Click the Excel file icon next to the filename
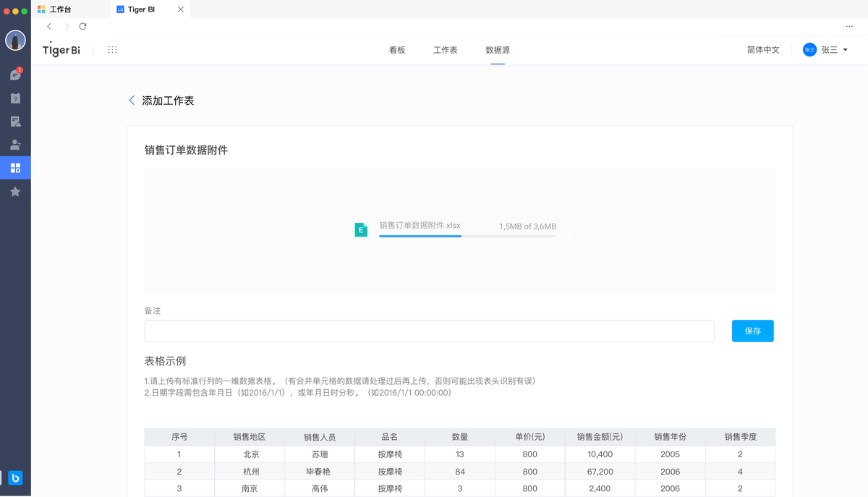868x497 pixels. pyautogui.click(x=361, y=229)
